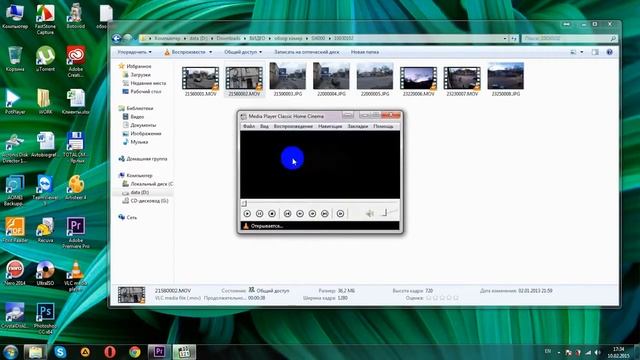The width and height of the screenshot is (640, 360).
Task: Open the Закладки menu in the player
Action: click(358, 126)
